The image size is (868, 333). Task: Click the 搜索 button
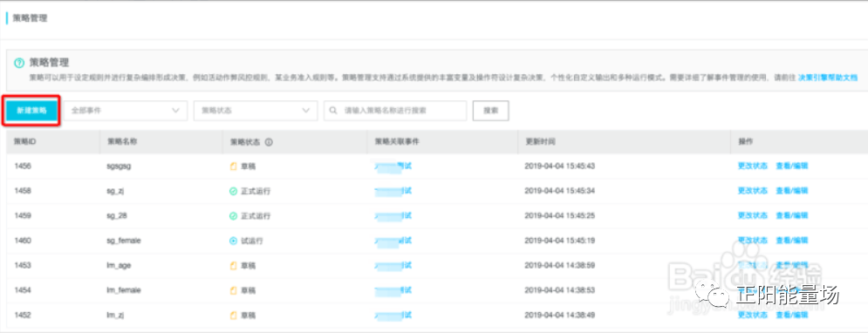click(x=490, y=111)
